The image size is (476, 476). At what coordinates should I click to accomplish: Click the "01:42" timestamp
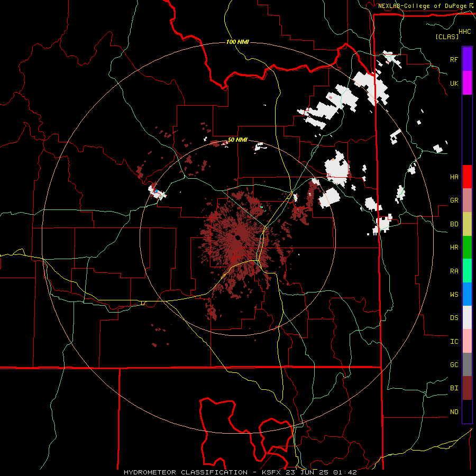345,472
